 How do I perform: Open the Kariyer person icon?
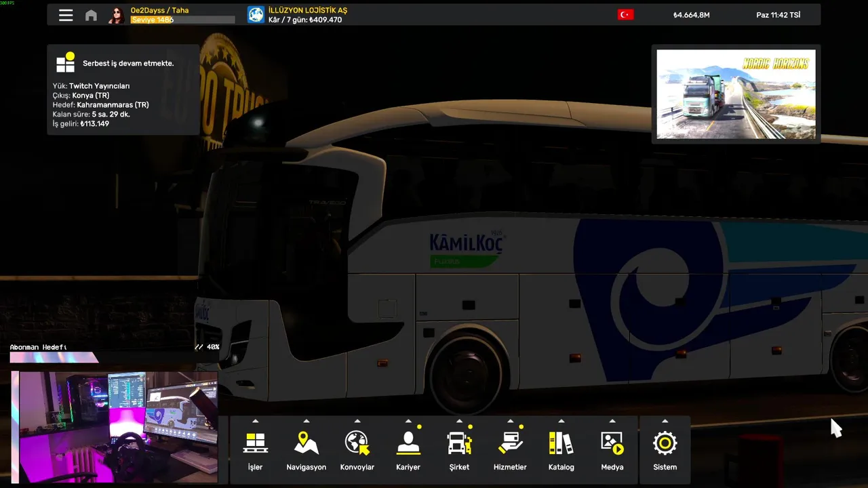408,444
